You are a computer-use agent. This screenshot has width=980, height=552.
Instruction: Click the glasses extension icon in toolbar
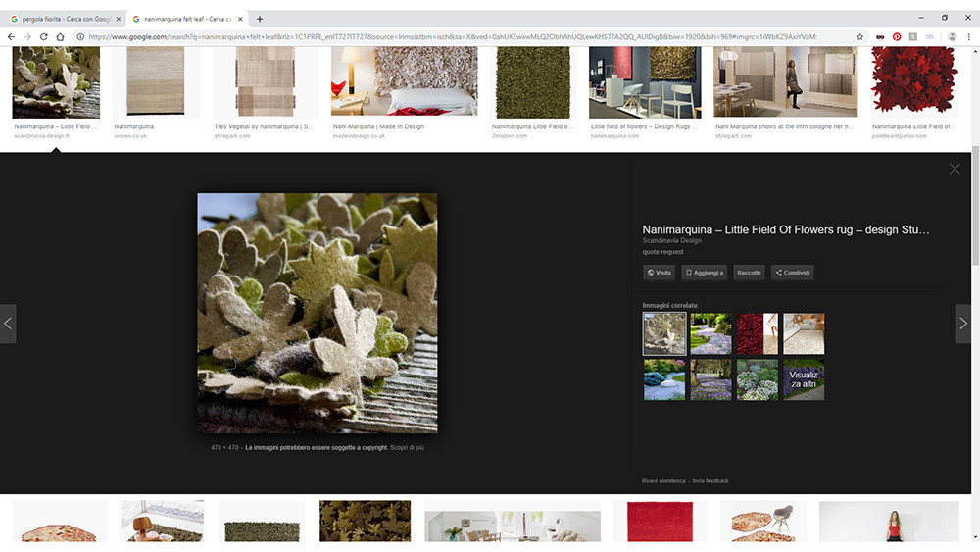tap(880, 37)
